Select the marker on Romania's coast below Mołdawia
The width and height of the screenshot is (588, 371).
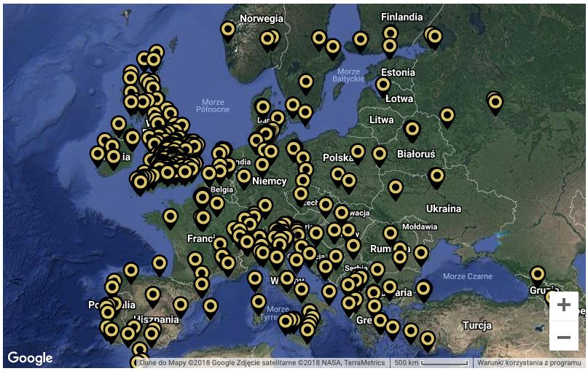[420, 255]
